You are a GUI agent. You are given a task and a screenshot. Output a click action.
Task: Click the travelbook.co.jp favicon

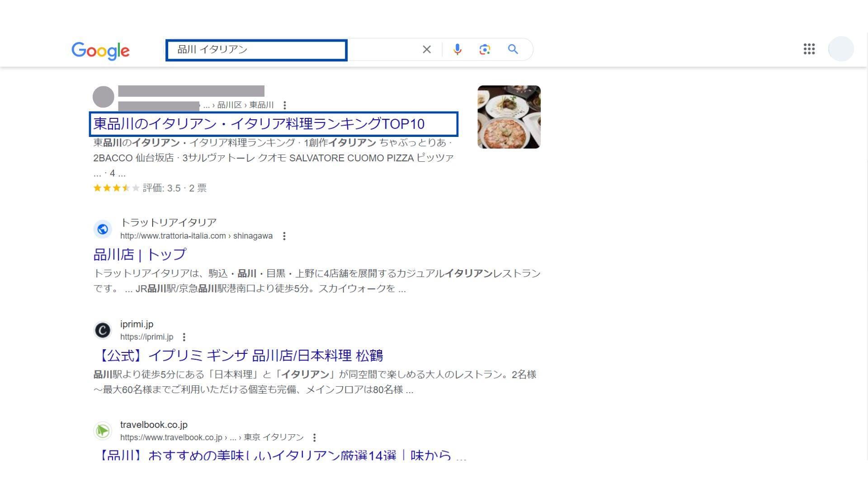pos(103,431)
